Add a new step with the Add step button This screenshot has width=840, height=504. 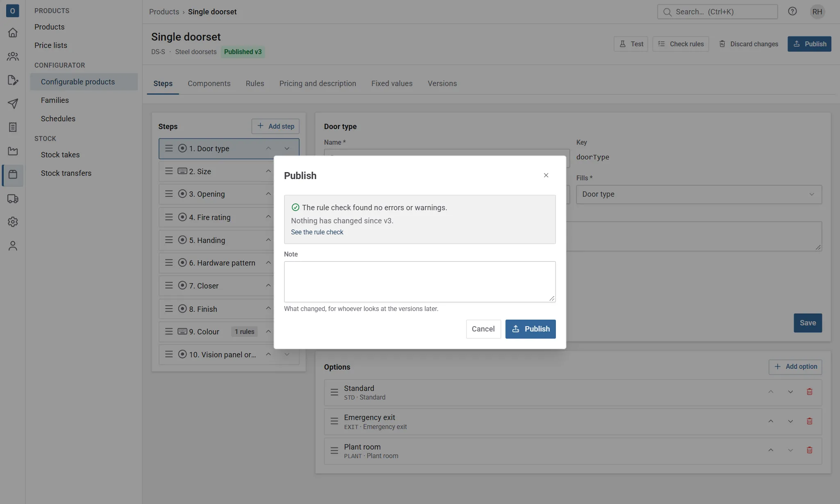click(275, 126)
